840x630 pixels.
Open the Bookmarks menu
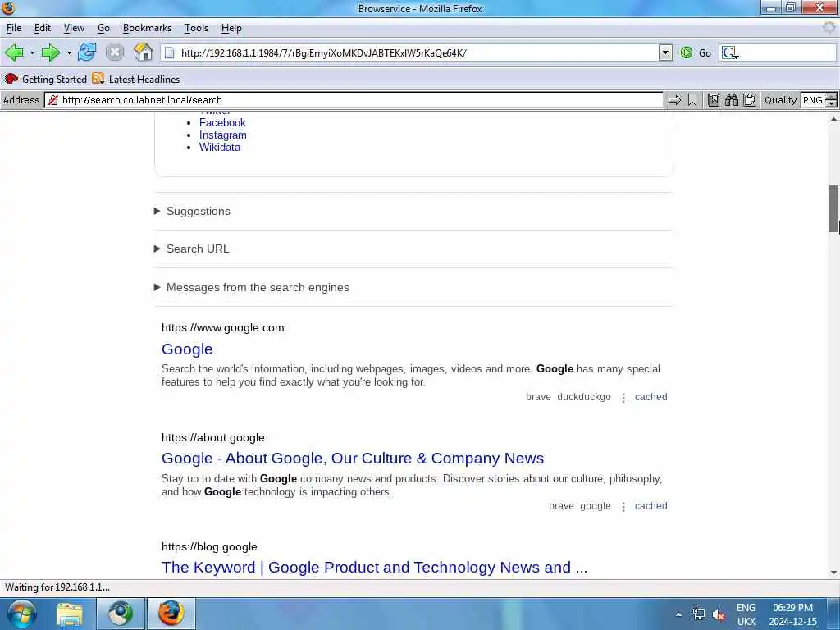[x=147, y=28]
